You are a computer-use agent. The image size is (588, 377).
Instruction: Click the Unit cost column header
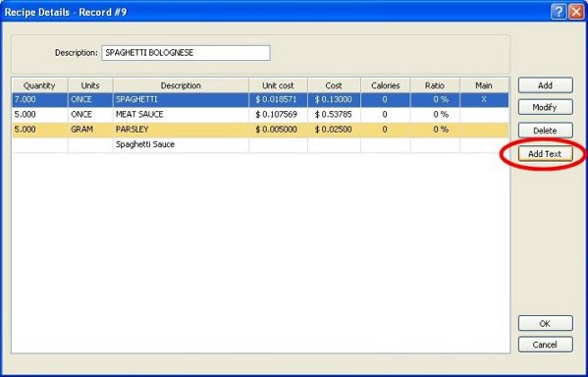[x=278, y=85]
